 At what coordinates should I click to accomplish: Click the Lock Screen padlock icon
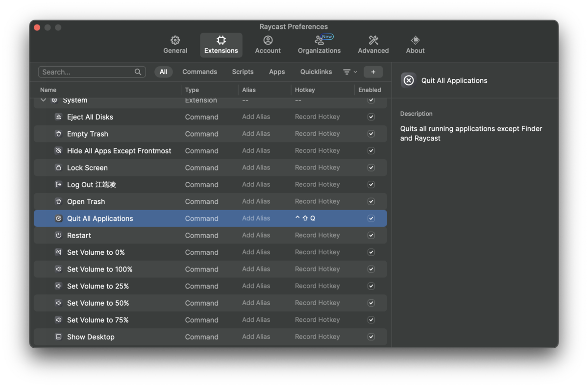(x=58, y=168)
